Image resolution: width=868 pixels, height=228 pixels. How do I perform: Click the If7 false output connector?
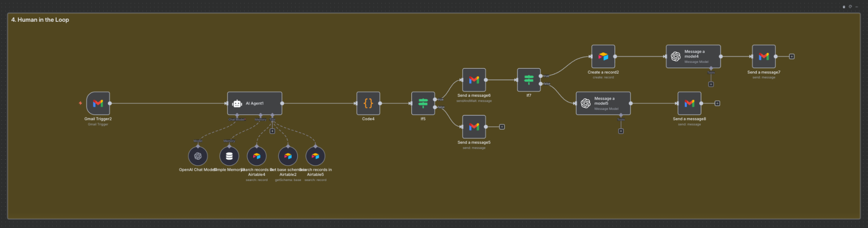coord(541,84)
